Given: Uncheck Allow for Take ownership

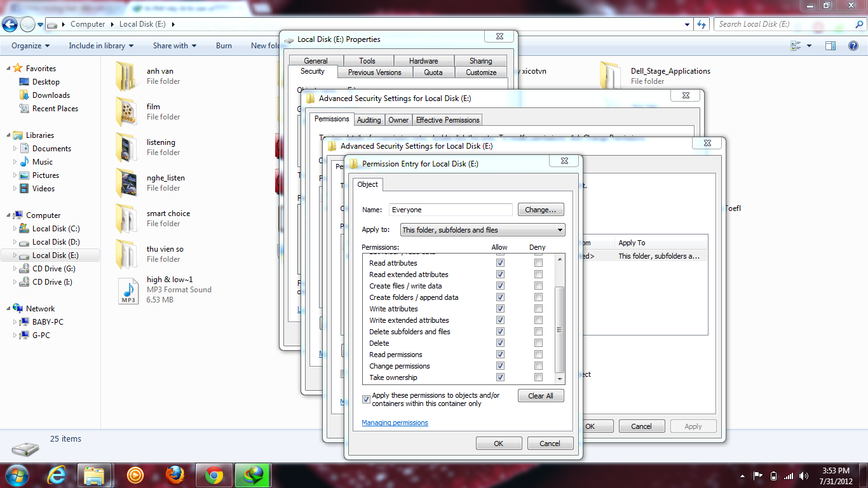Looking at the screenshot, I should point(500,377).
